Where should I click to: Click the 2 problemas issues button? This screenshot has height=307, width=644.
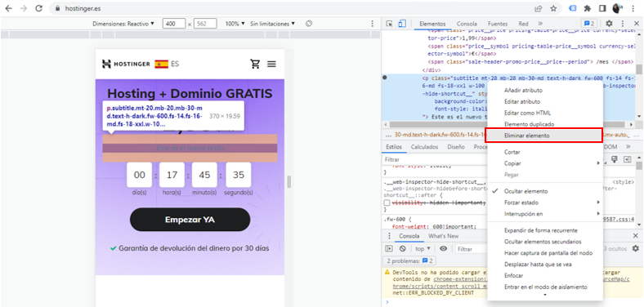(409, 261)
